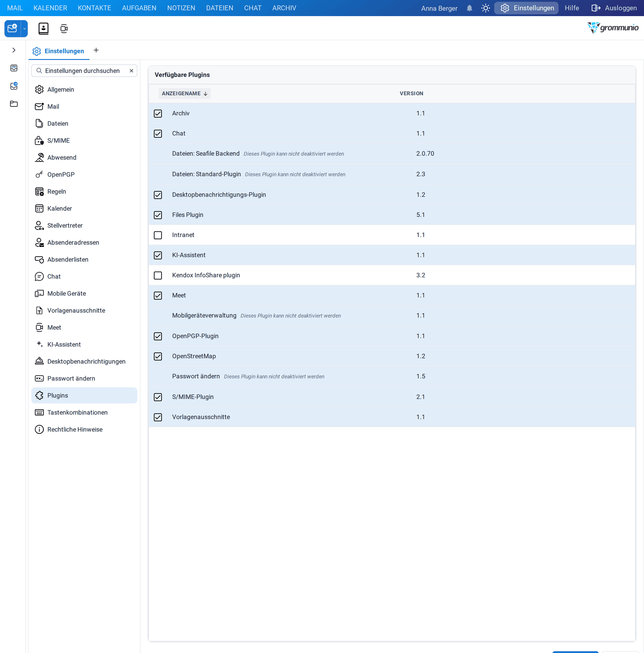This screenshot has width=644, height=653.
Task: Click the address book icon in toolbar
Action: (x=43, y=29)
